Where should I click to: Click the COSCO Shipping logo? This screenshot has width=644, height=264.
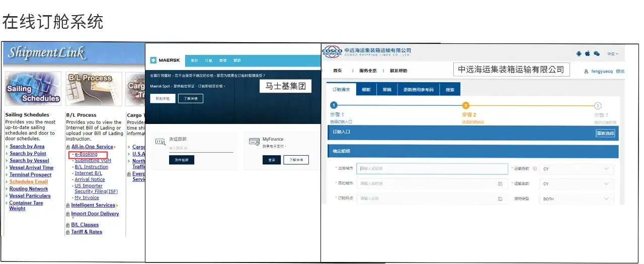pos(332,52)
